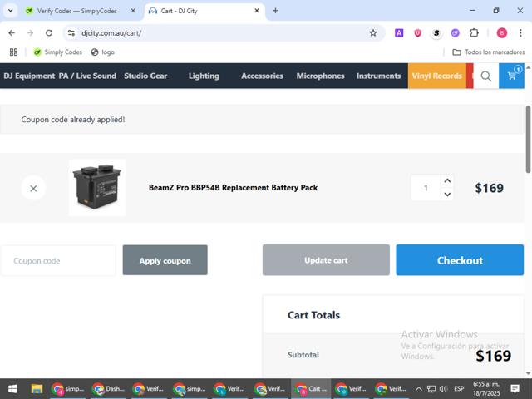Show hidden system tray icons chevron
Image resolution: width=532 pixels, height=399 pixels.
coord(419,389)
